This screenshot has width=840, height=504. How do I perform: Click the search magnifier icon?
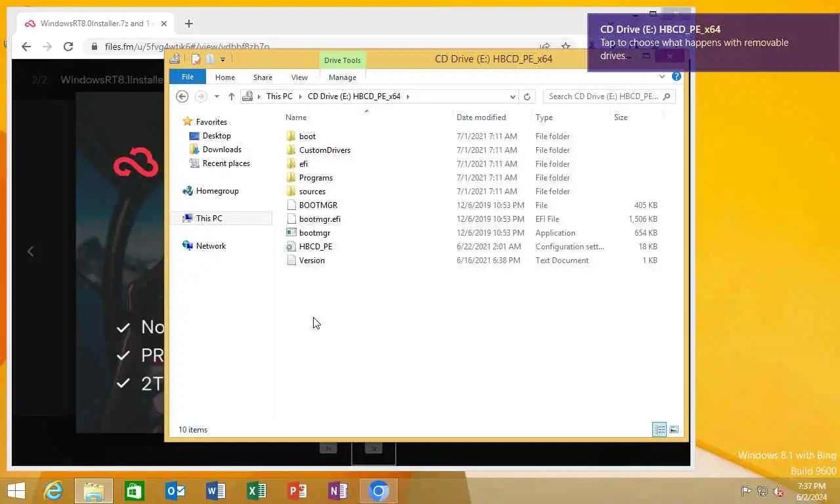coord(667,96)
